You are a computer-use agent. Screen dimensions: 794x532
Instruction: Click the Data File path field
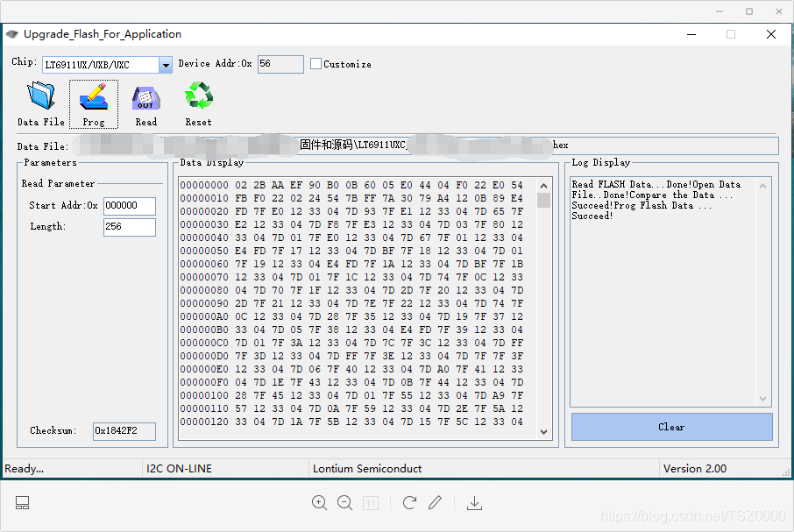(425, 145)
